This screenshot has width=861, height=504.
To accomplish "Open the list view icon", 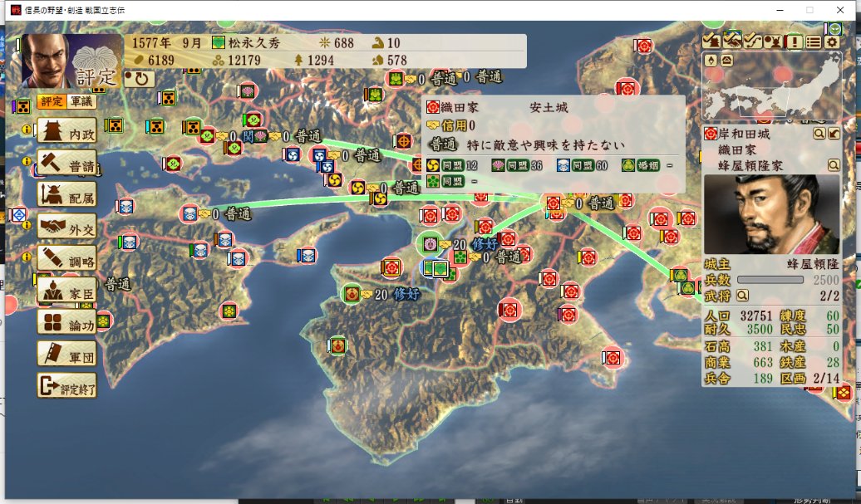I will pos(814,42).
